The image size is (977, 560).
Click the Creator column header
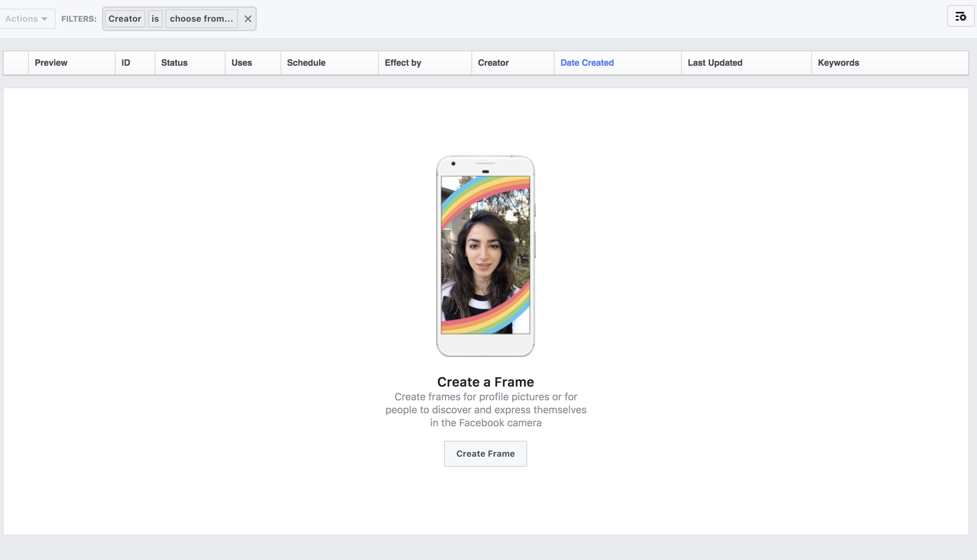[493, 63]
